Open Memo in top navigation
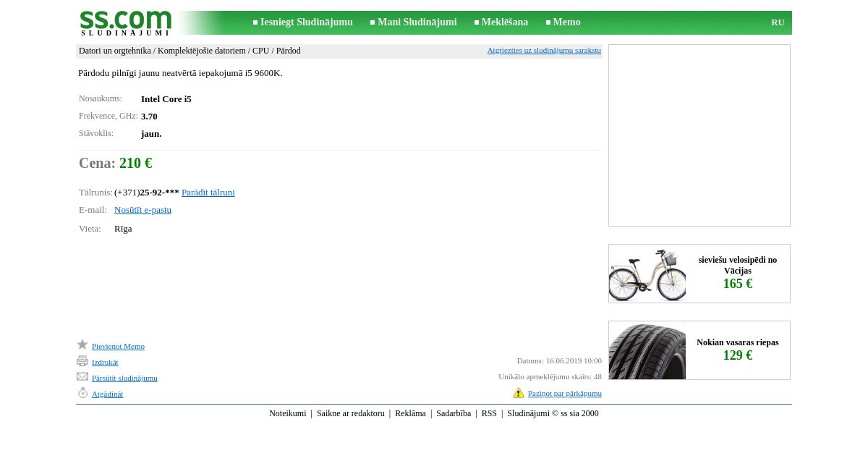The image size is (868, 456). pyautogui.click(x=566, y=22)
